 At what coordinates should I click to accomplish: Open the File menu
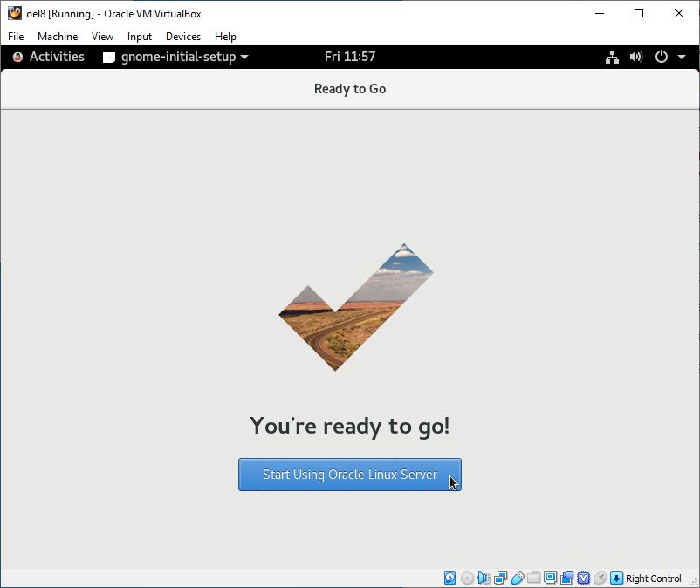[x=16, y=37]
